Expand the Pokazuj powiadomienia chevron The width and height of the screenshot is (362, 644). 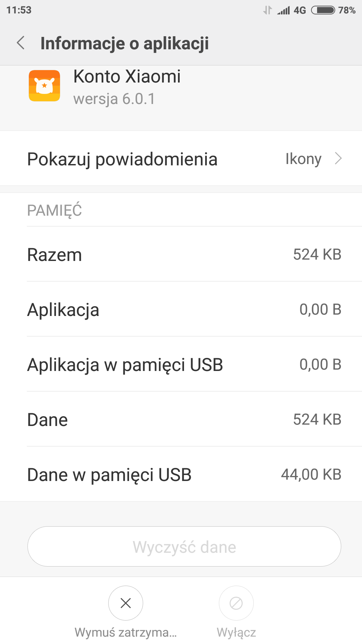pos(338,158)
